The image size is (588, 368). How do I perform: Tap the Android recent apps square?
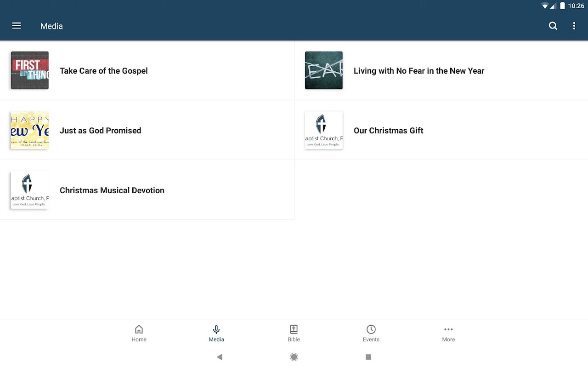(x=368, y=357)
